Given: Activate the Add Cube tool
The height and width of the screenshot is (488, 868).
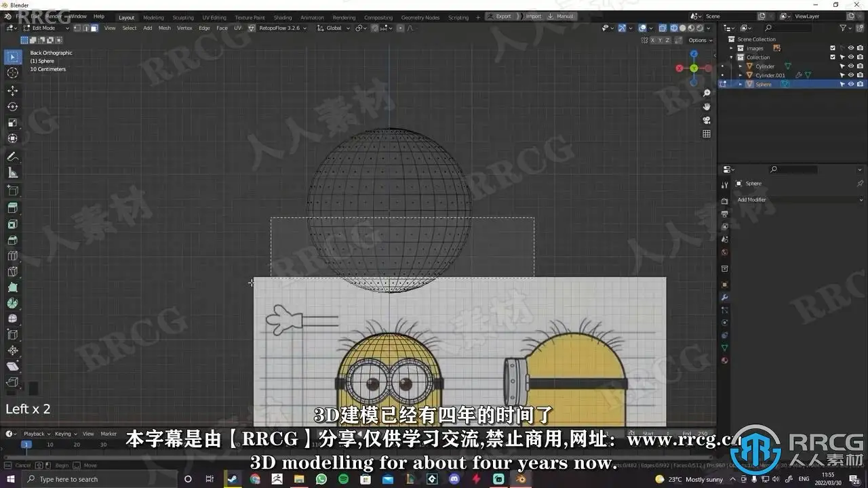Looking at the screenshot, I should click(x=12, y=190).
